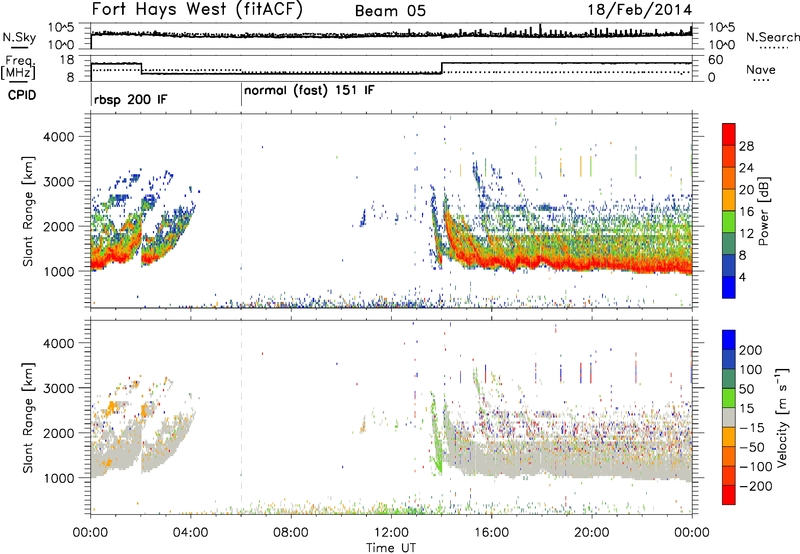This screenshot has height=554, width=800.
Task: Click the red 28 dB power swatch
Action: [729, 134]
